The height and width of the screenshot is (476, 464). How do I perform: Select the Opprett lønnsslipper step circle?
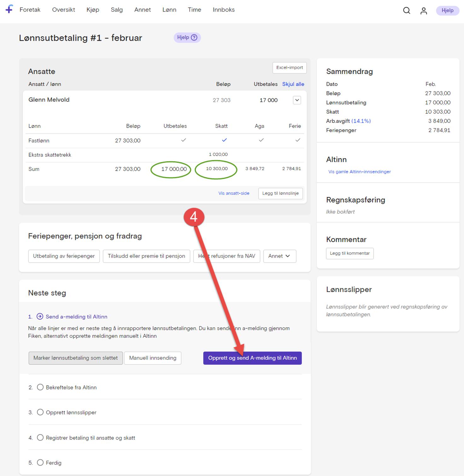point(40,412)
